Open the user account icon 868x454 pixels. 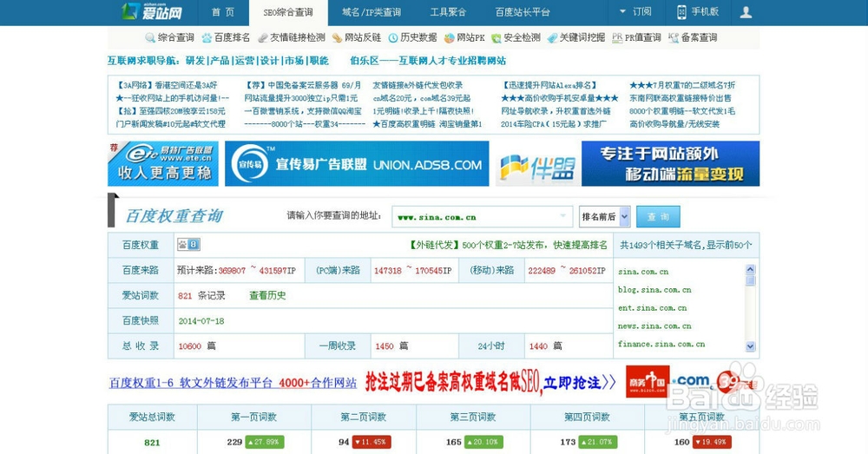[x=746, y=12]
